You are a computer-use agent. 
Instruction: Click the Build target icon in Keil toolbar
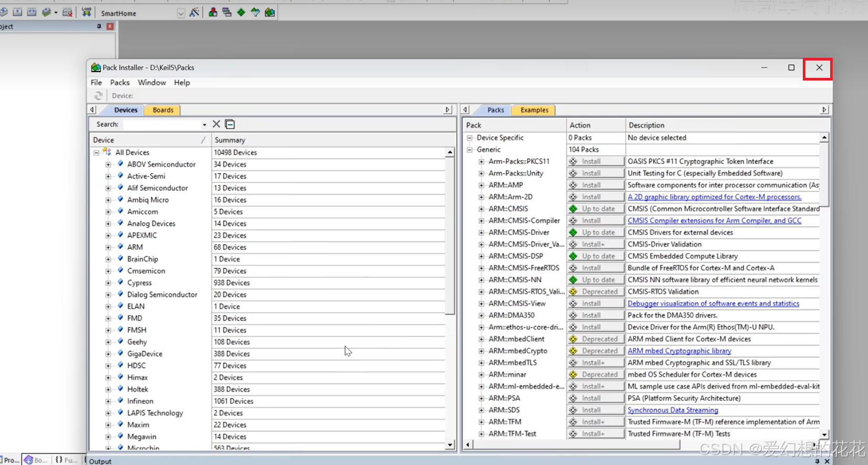coord(17,12)
